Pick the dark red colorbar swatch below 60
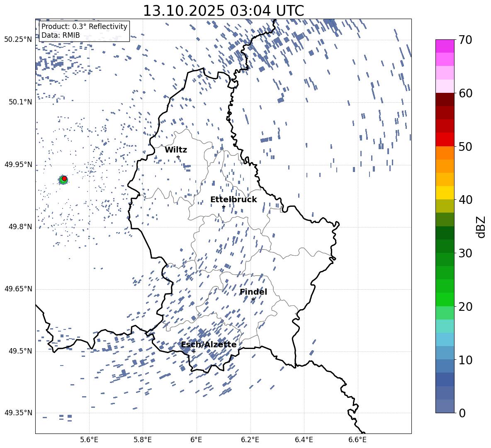Image resolution: width=491 pixels, height=448 pixels. pos(445,99)
